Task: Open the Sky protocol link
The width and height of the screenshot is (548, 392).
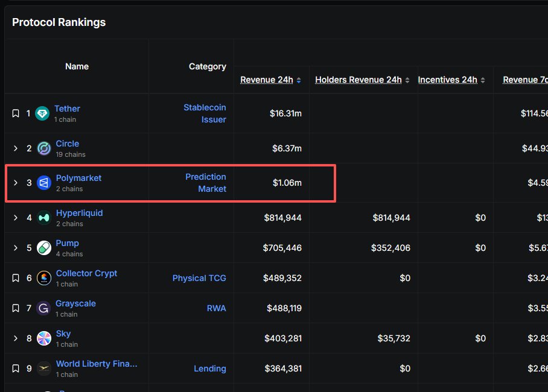Action: [63, 334]
